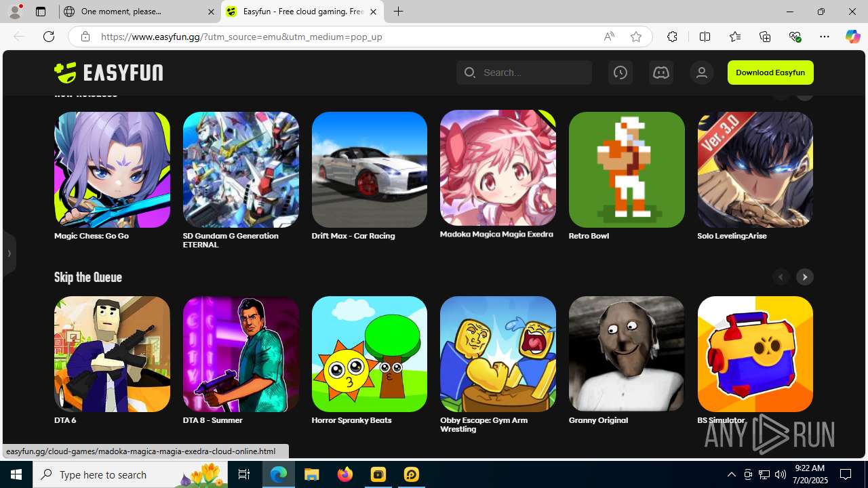Open File Explorer from taskbar
Image resolution: width=868 pixels, height=488 pixels.
click(x=312, y=474)
